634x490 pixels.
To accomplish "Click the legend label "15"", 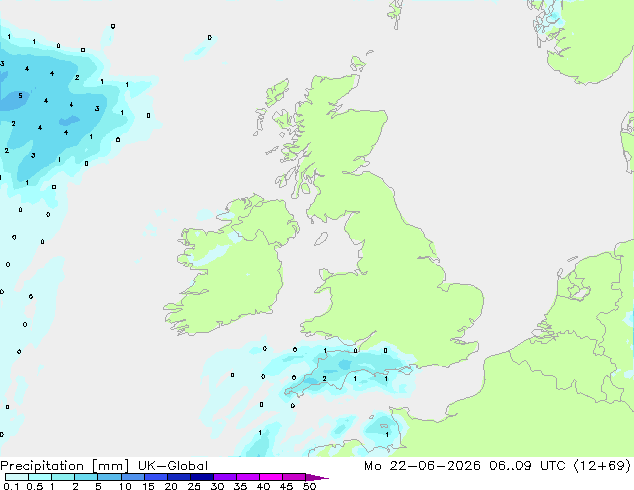I will [x=148, y=486].
